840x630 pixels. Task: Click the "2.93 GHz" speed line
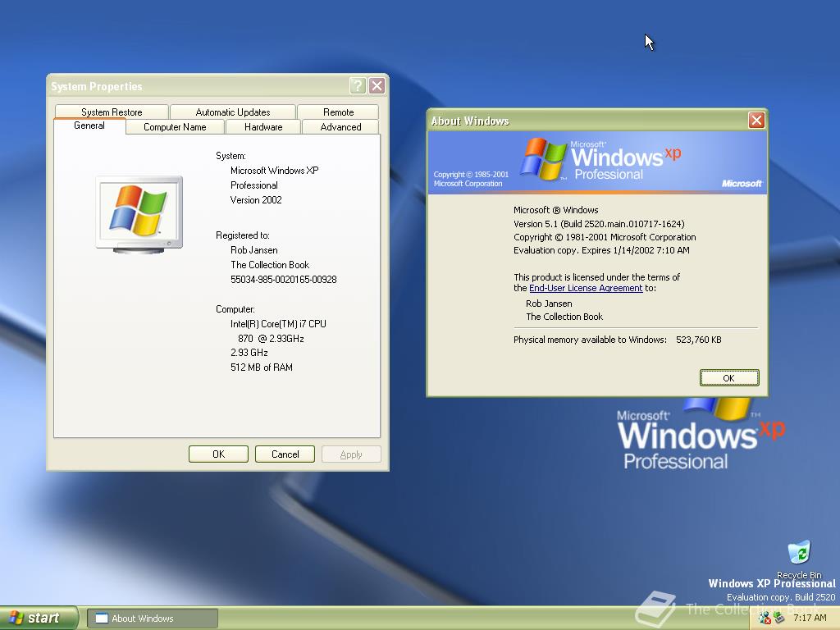(249, 353)
